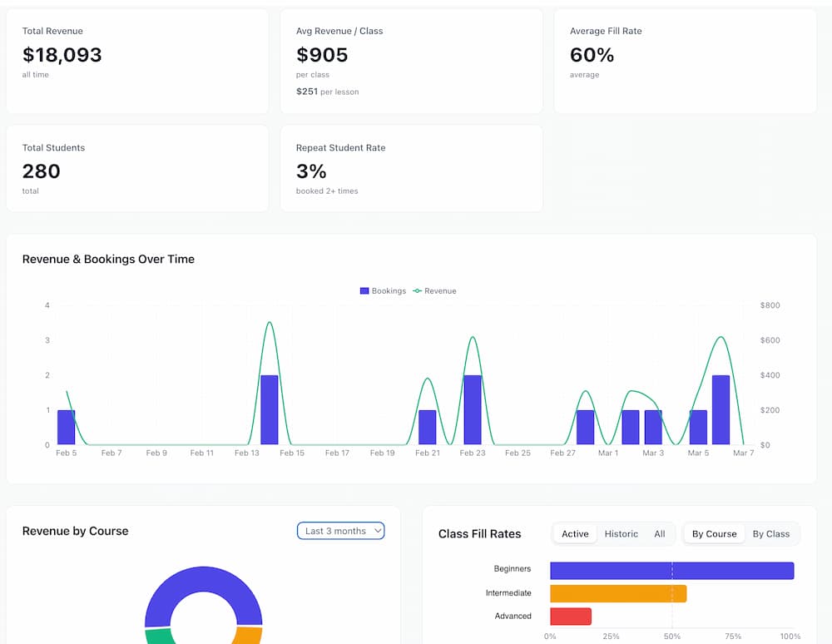Click the Repeat Student Rate card
The height and width of the screenshot is (644, 832).
tap(411, 167)
